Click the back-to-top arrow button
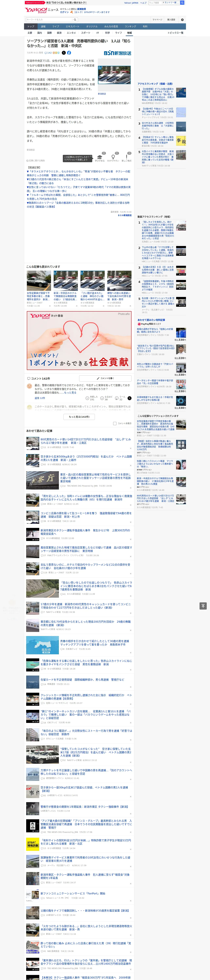Screen dimensions: 210x980 (x=203, y=606)
